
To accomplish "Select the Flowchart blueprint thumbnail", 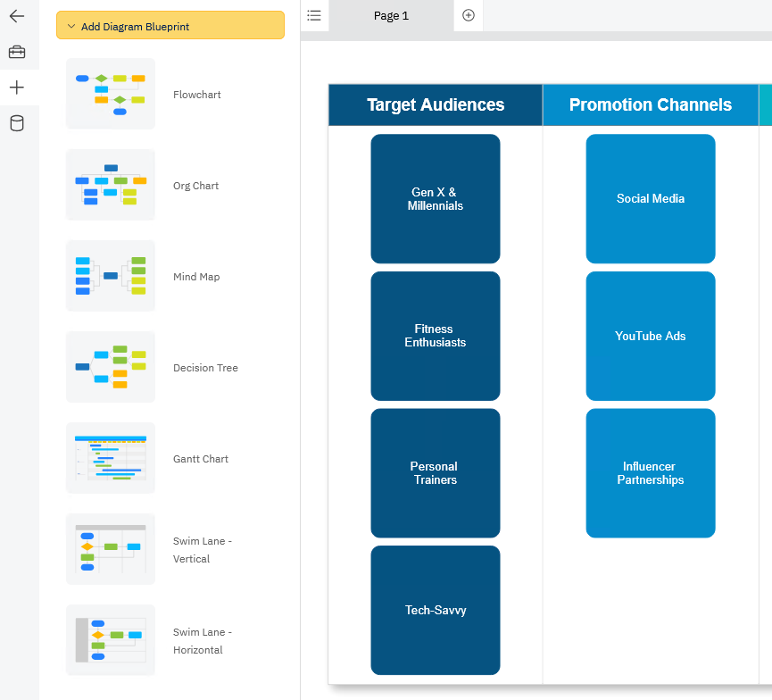I will pyautogui.click(x=110, y=94).
